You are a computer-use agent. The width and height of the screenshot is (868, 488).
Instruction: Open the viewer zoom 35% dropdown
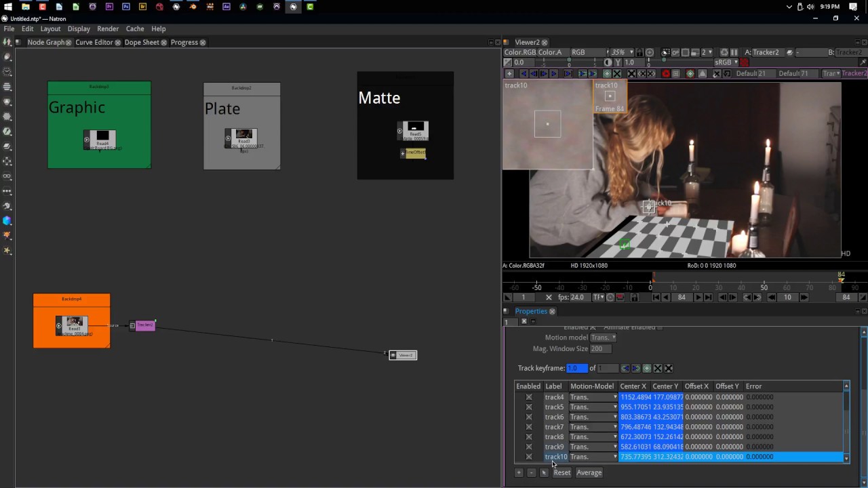click(622, 52)
